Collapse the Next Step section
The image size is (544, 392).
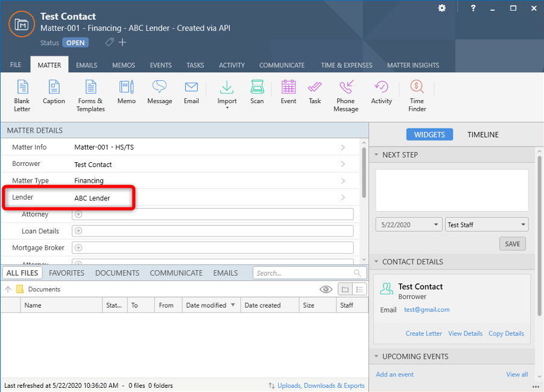tap(376, 155)
